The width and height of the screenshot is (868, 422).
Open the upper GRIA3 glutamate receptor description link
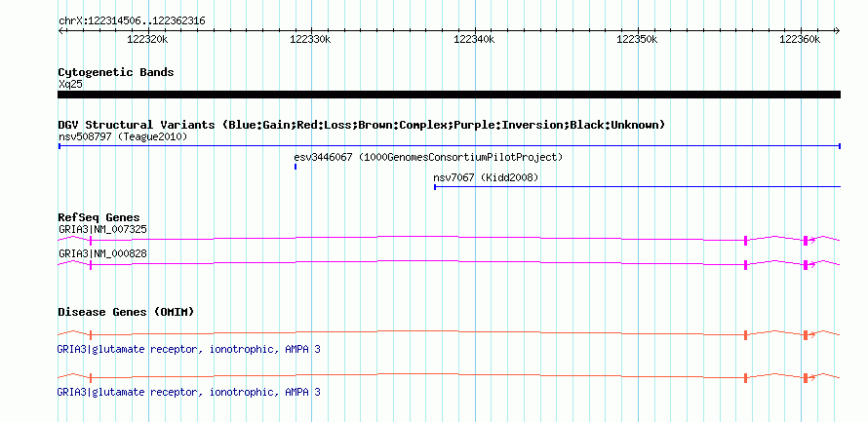pos(189,350)
